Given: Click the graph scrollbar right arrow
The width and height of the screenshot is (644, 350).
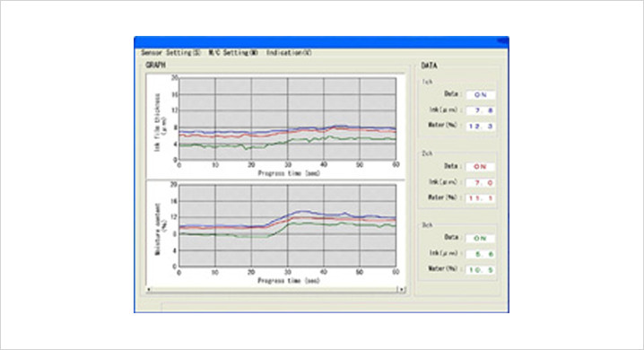Looking at the screenshot, I should pos(402,290).
